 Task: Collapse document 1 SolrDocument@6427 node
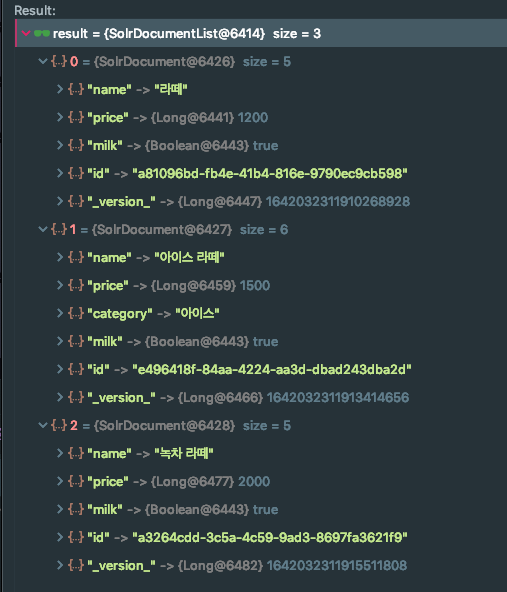tap(43, 229)
